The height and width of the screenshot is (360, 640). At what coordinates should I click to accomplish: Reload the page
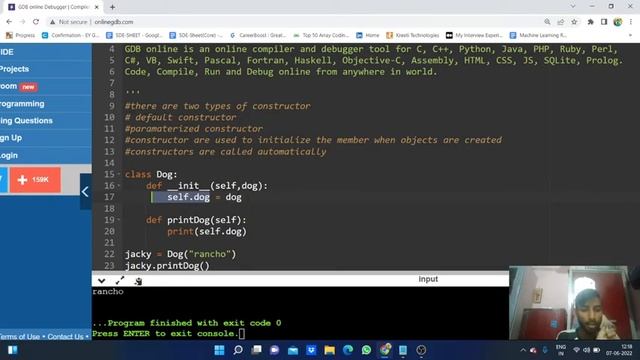[36, 22]
